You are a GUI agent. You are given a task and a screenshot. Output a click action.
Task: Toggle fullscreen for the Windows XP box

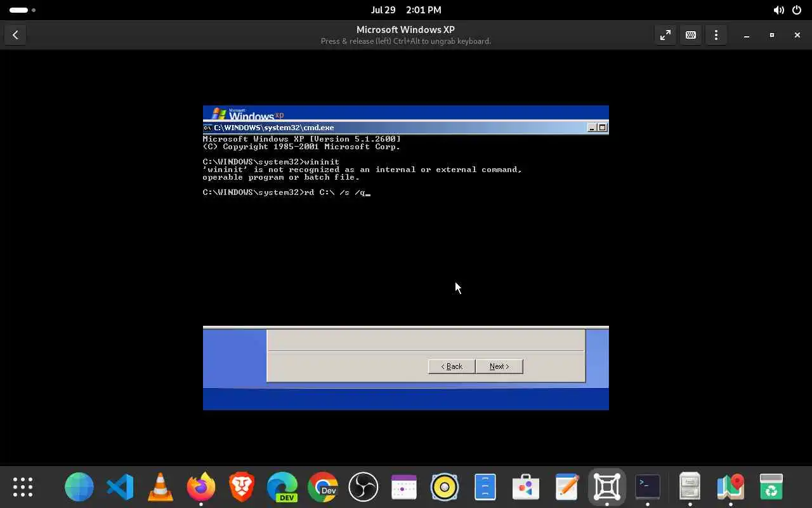coord(665,36)
